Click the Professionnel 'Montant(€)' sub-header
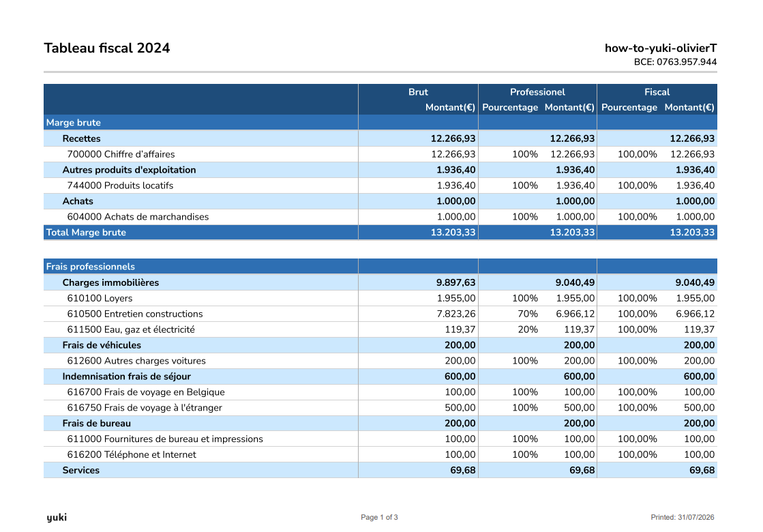 pos(569,108)
